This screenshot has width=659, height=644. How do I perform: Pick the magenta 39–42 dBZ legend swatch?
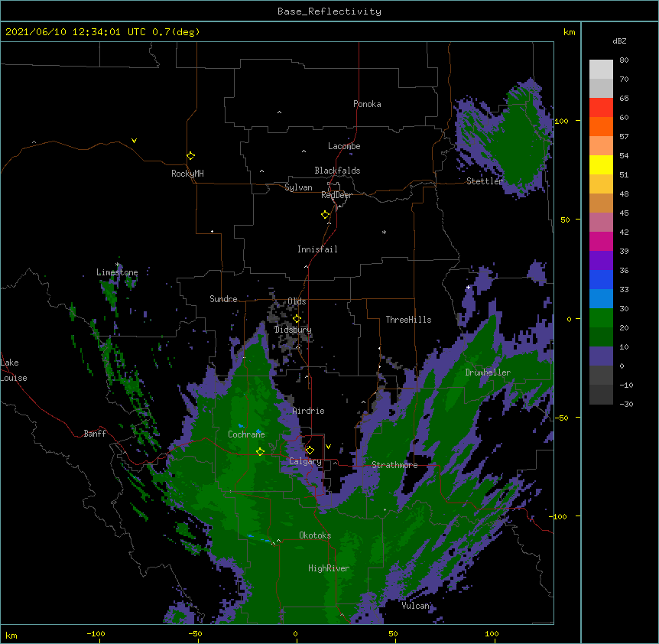[x=601, y=241]
